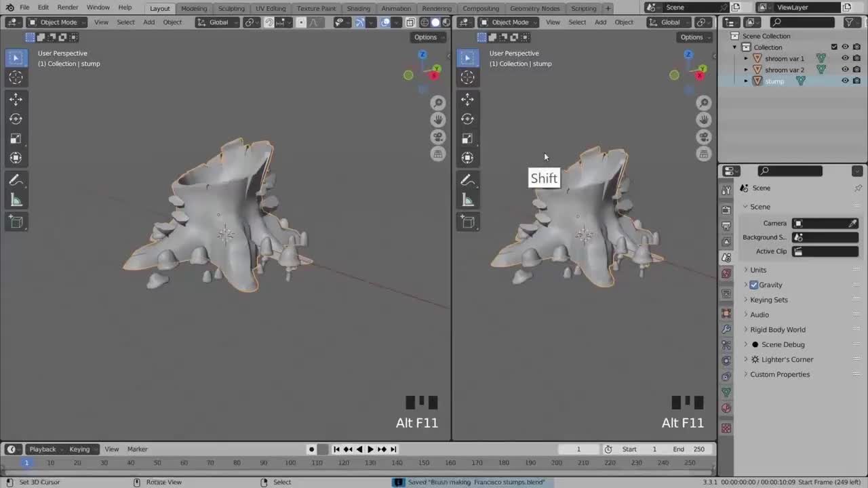The image size is (868, 488).
Task: Select the Measure tool in right viewport
Action: (x=467, y=200)
